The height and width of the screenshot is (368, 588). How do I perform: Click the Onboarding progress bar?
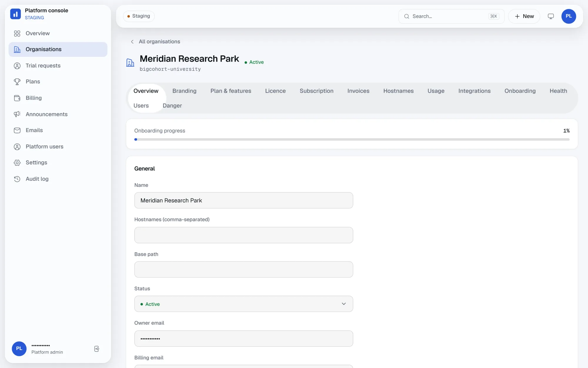[352, 140]
